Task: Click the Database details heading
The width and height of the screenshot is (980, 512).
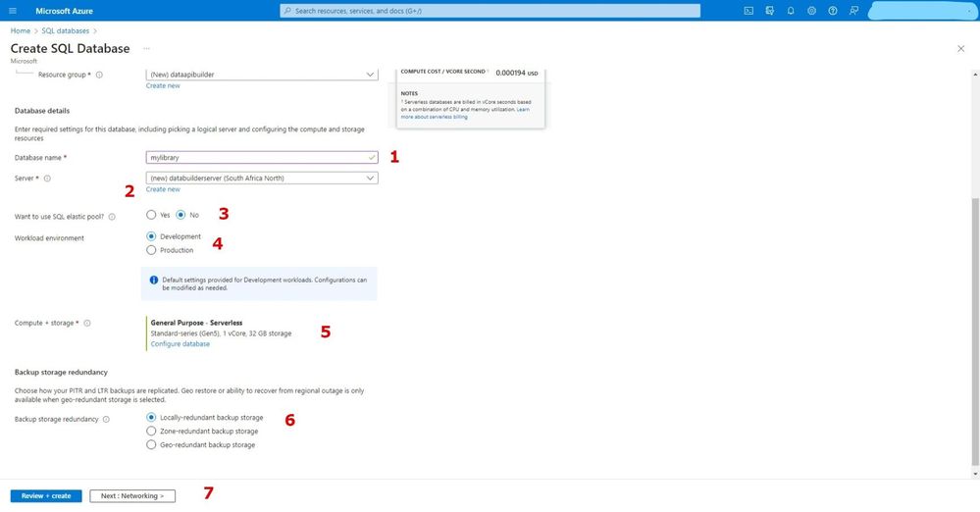Action: click(x=42, y=111)
